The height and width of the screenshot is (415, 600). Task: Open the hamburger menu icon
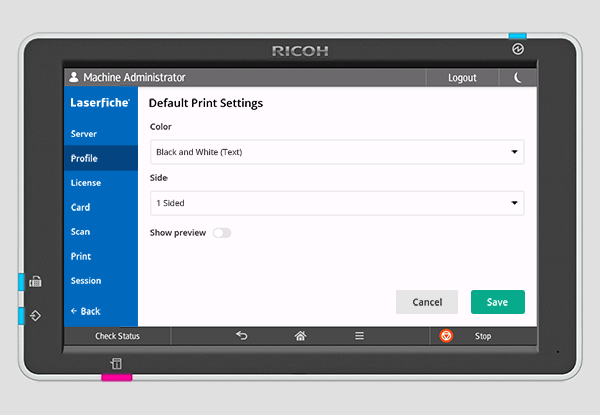(x=359, y=336)
